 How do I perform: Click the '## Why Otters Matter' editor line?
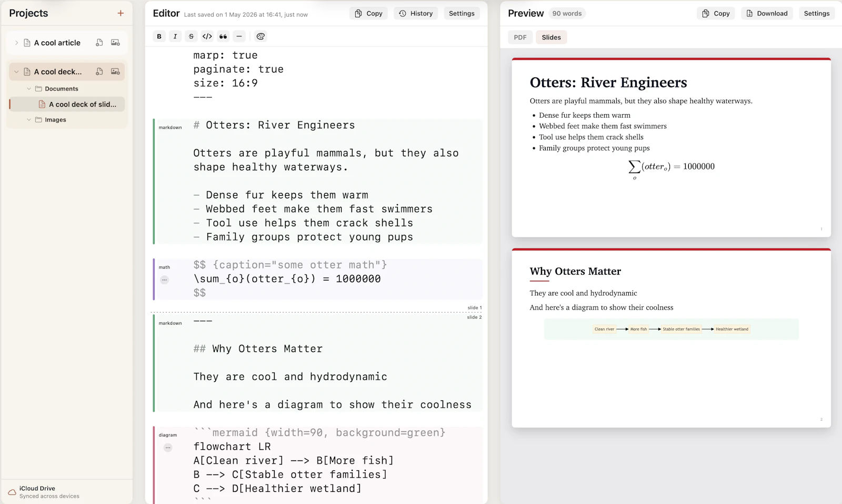point(258,349)
